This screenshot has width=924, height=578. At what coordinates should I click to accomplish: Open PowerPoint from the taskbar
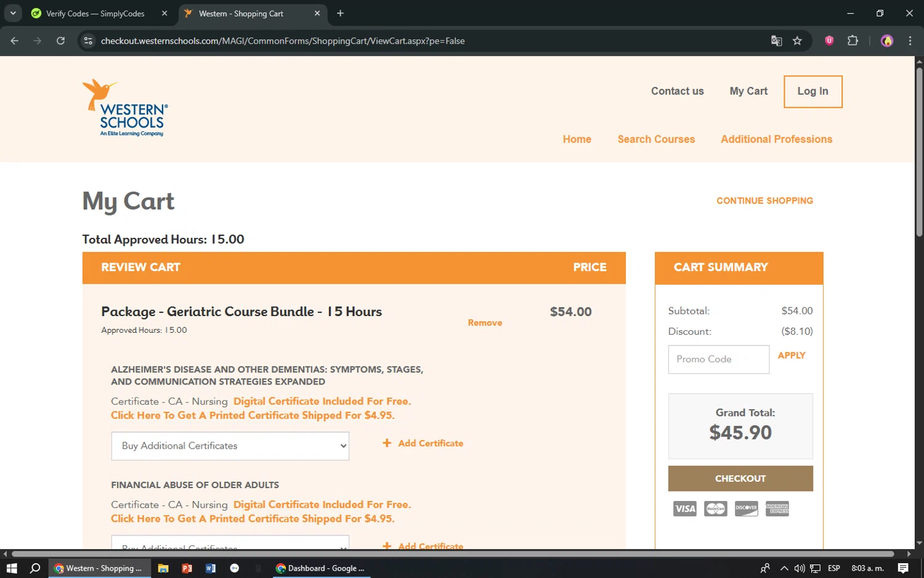187,568
